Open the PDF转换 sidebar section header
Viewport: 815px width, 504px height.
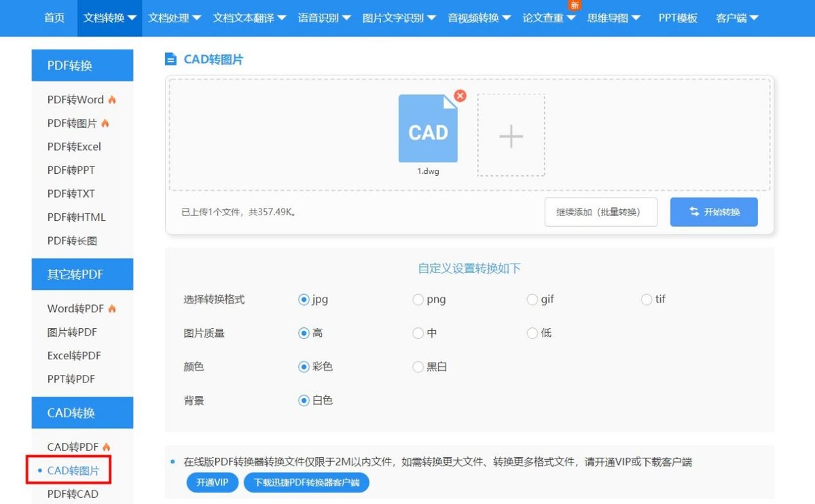click(x=82, y=65)
